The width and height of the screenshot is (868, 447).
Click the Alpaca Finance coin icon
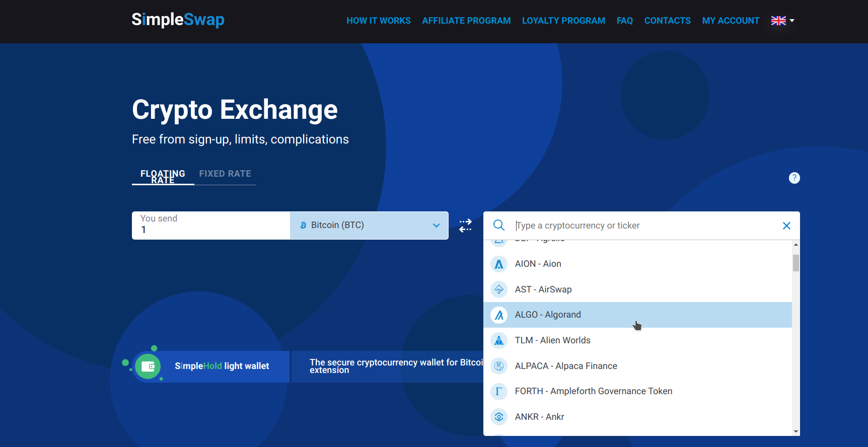[x=499, y=366]
